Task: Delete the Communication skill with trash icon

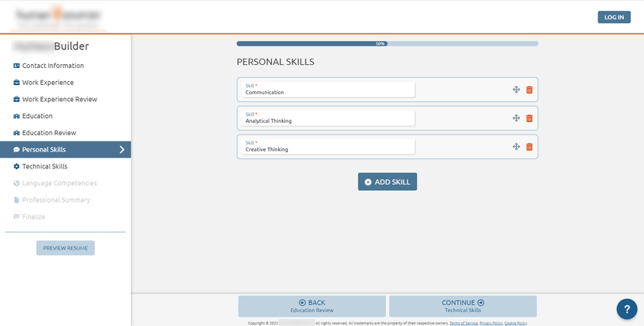Action: click(x=529, y=90)
